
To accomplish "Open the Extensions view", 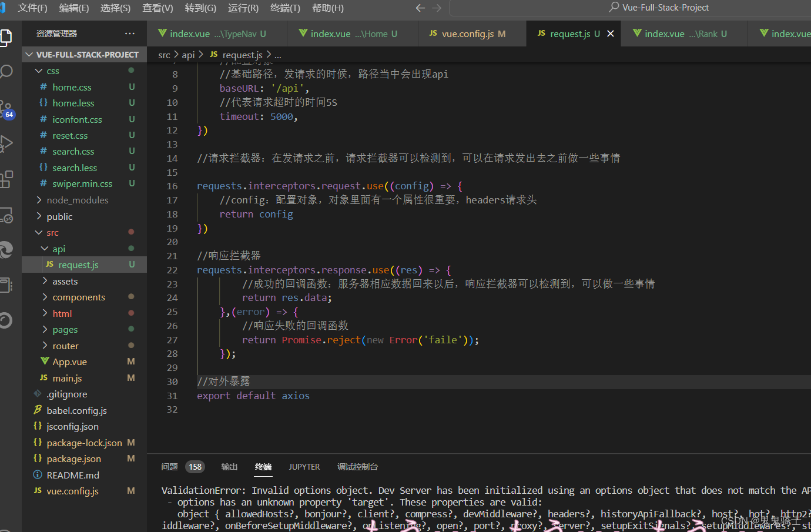I will pyautogui.click(x=6, y=179).
